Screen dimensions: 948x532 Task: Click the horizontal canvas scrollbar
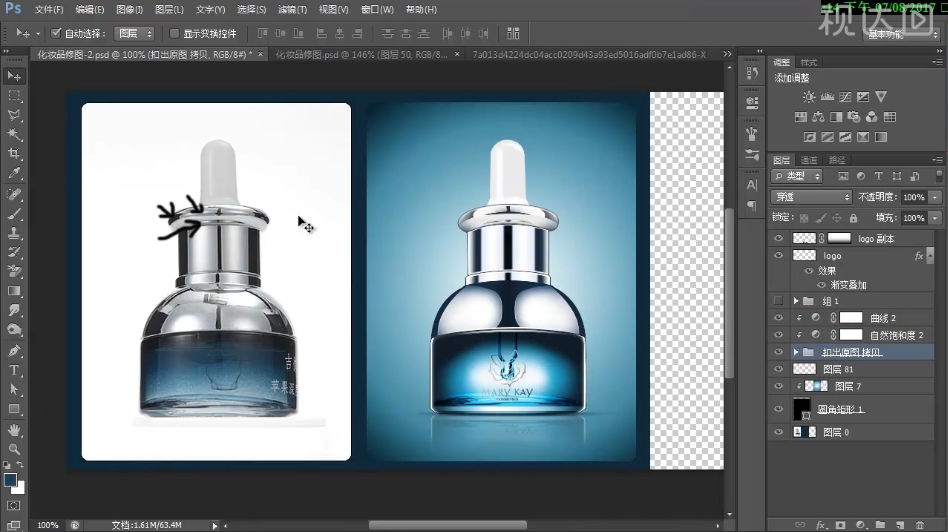pos(447,525)
